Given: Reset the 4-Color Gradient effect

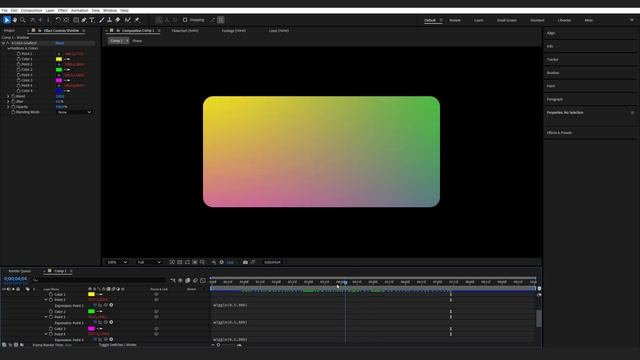Looking at the screenshot, I should click(60, 43).
